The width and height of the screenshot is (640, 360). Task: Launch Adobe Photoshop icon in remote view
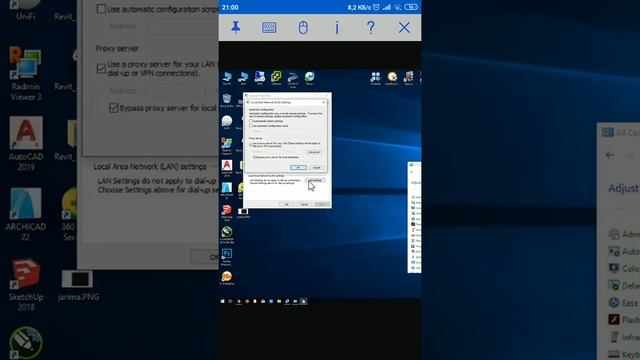(x=227, y=257)
